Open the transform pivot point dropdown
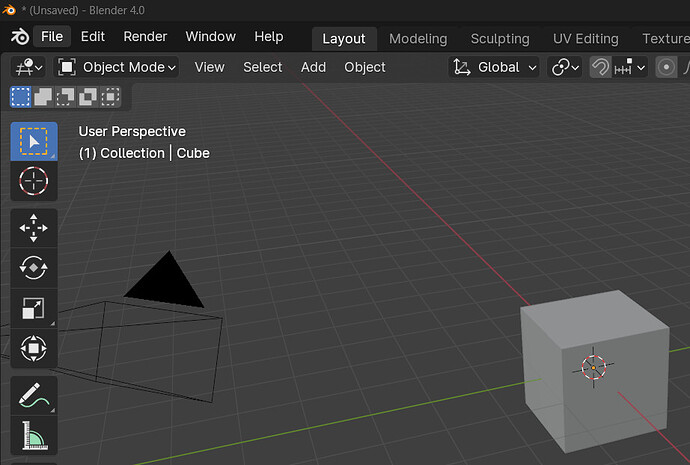Image resolution: width=690 pixels, height=465 pixels. coord(565,67)
